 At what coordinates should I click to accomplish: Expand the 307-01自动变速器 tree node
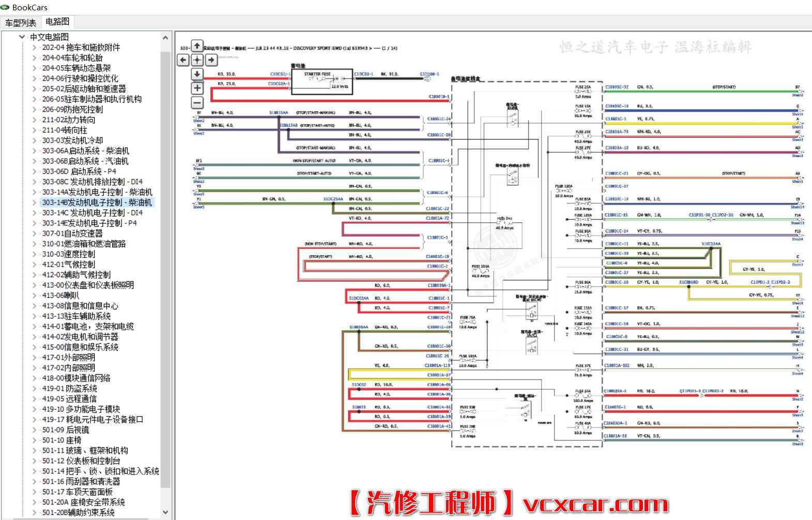pos(35,234)
